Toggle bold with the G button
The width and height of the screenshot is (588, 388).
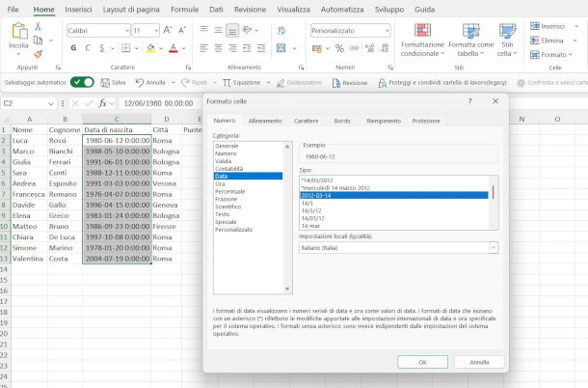pos(73,48)
